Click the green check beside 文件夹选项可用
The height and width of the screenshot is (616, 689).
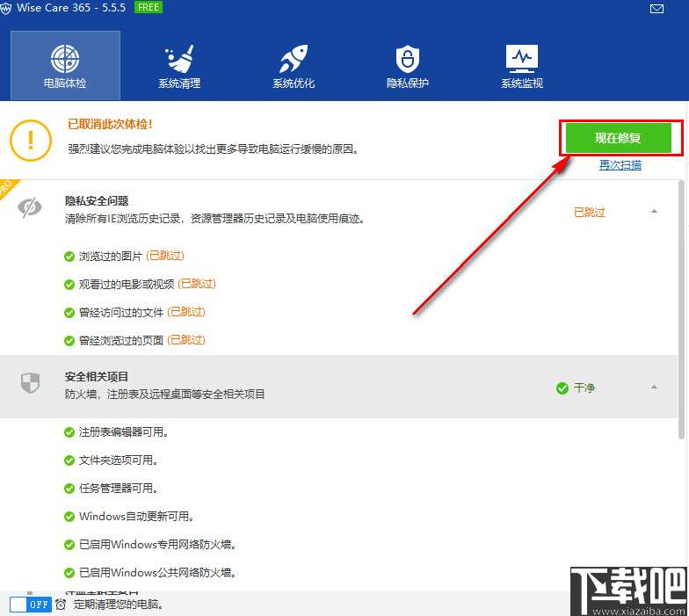(69, 460)
